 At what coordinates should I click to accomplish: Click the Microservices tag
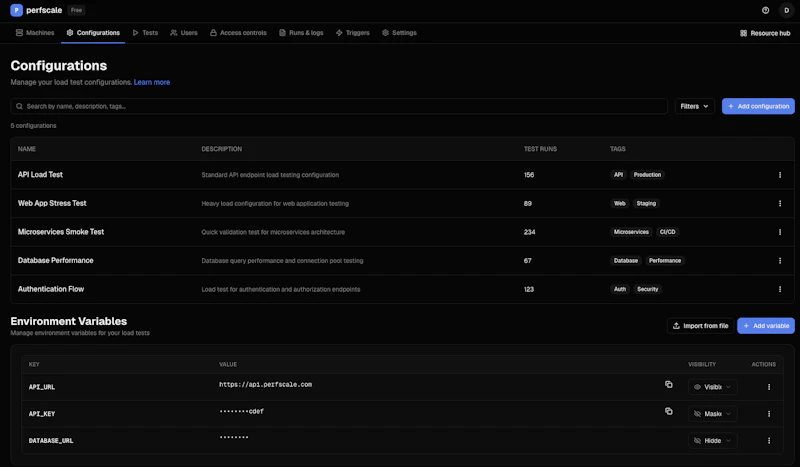click(x=631, y=232)
